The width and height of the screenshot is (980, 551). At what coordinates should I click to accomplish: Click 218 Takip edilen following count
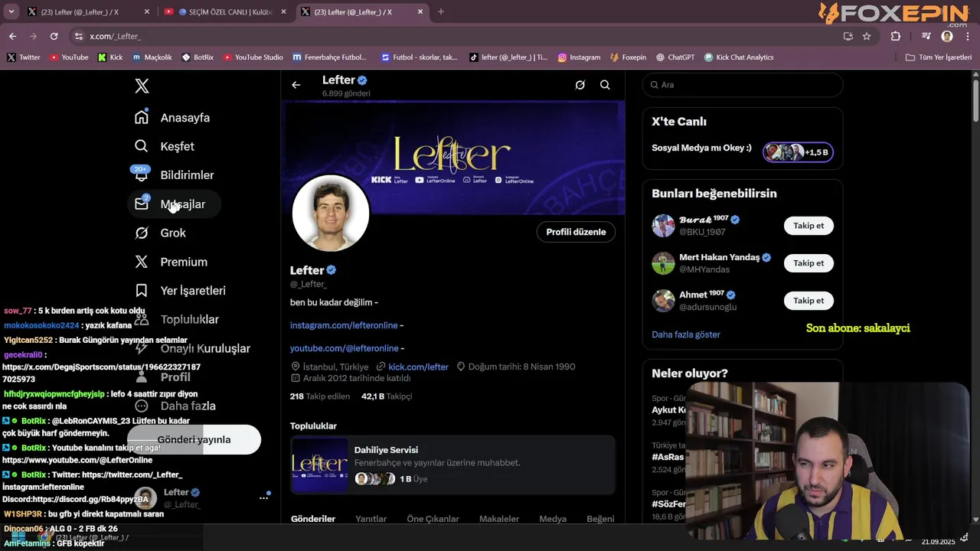pos(320,396)
